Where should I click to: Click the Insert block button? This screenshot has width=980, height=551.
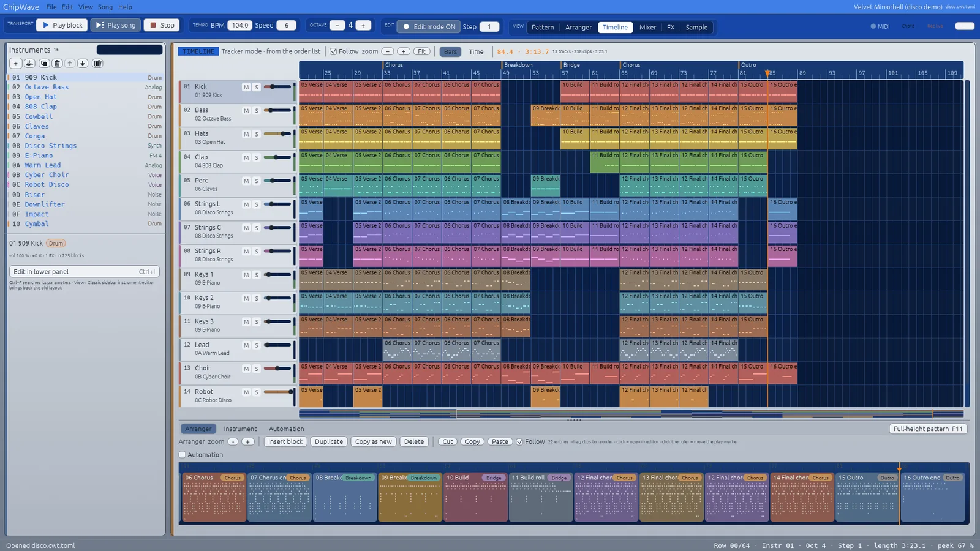point(285,441)
